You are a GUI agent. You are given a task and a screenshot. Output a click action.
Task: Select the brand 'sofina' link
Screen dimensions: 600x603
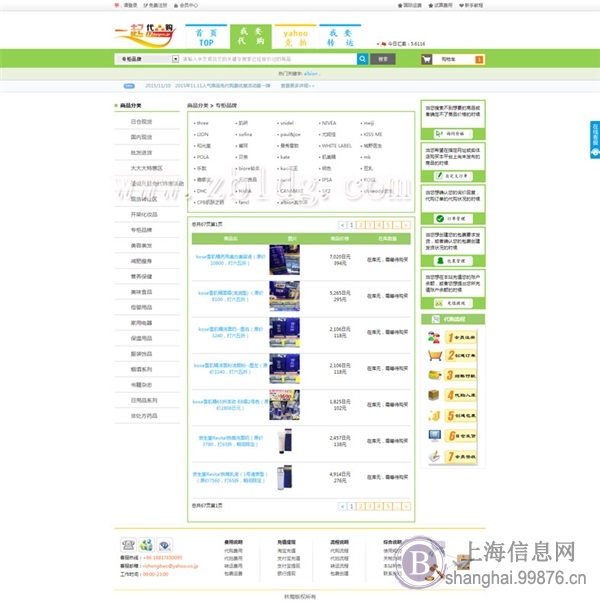(x=245, y=134)
